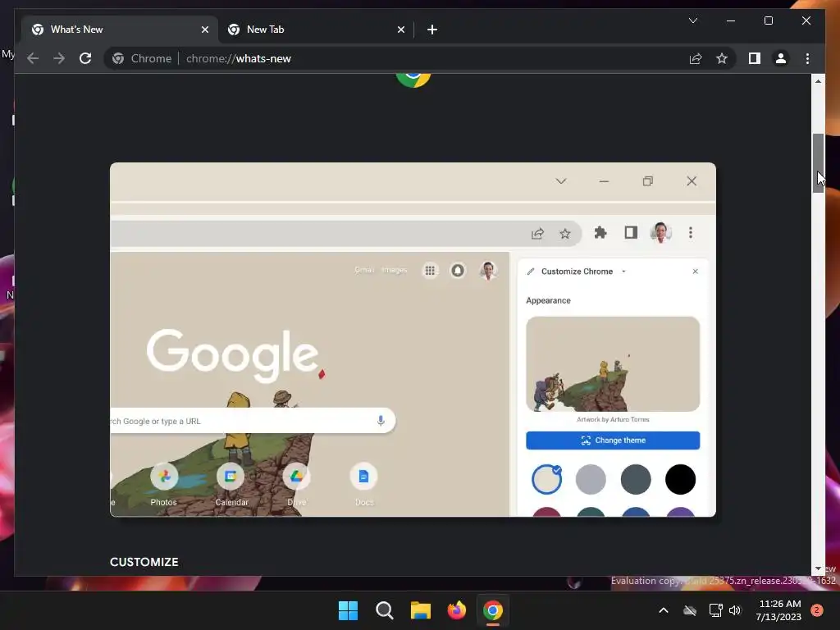840x630 pixels.
Task: Click the illustration's side panel icon
Action: 631,232
